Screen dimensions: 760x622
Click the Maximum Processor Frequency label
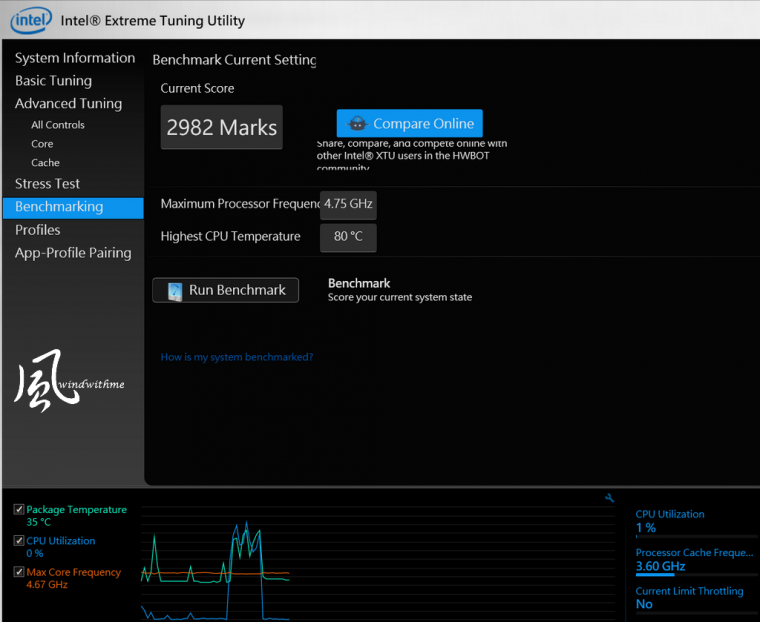[x=240, y=204]
